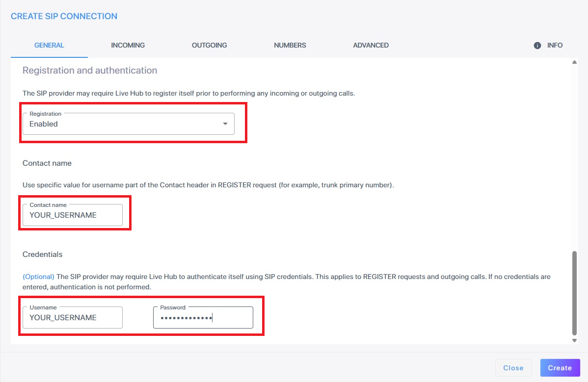Open the Registration field showing Enabled
The image size is (588, 382).
(x=123, y=124)
